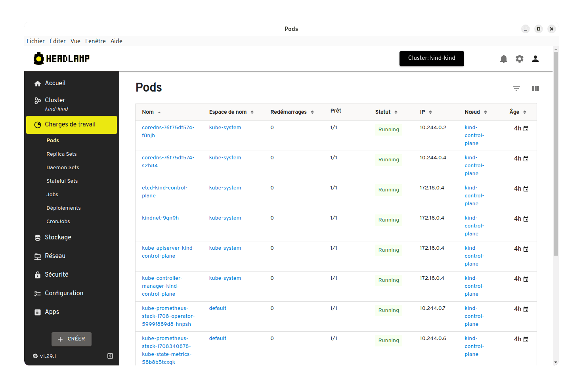Image resolution: width=583 pixels, height=392 pixels.
Task: Open the Fenêtre menu
Action: click(x=95, y=41)
